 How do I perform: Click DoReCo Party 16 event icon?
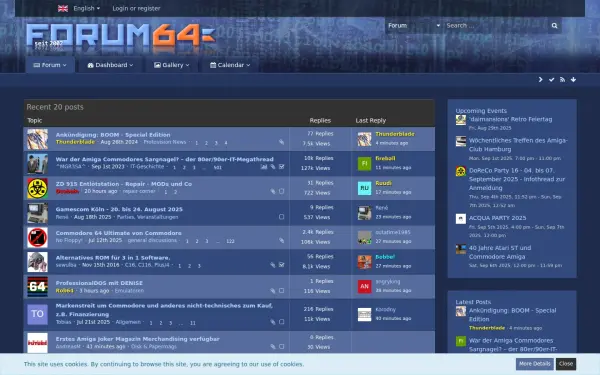coord(461,171)
